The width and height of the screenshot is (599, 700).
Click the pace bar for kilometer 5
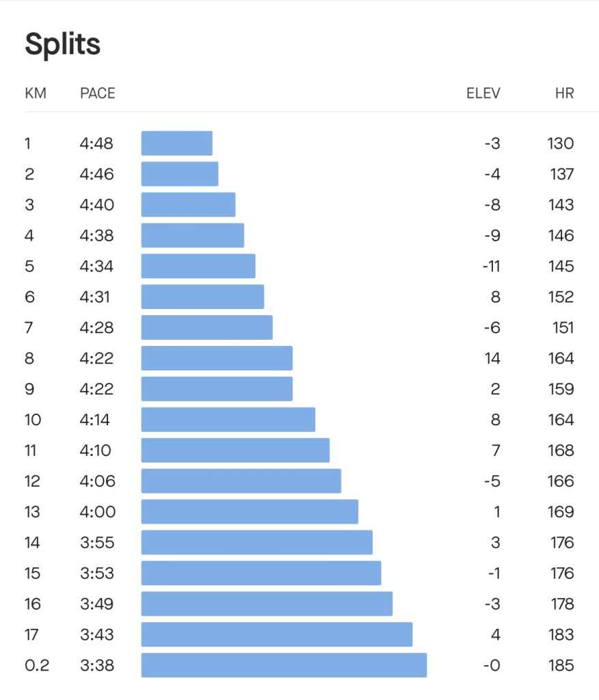coord(198,266)
